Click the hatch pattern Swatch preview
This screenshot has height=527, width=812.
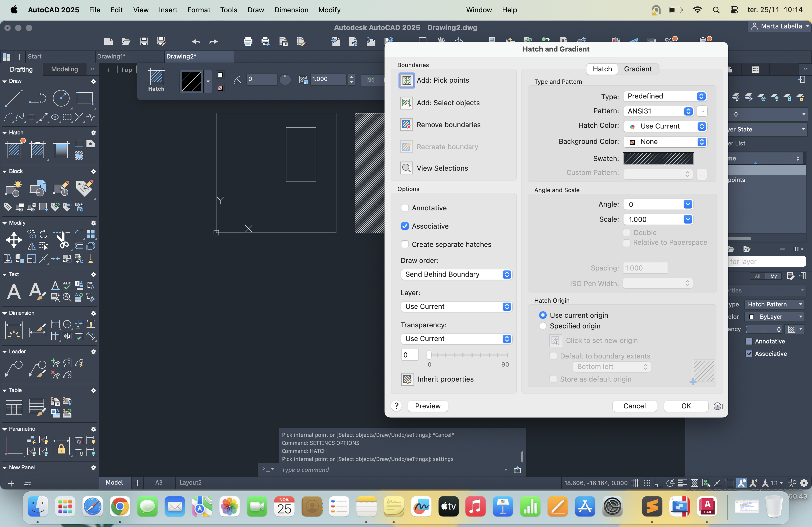click(x=658, y=159)
